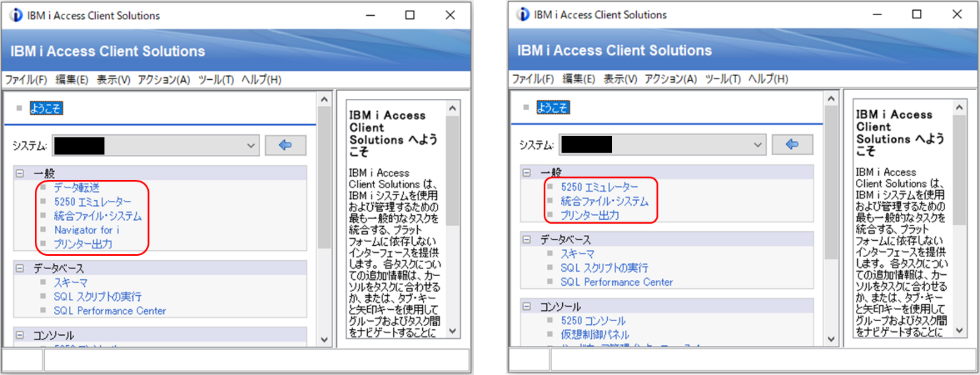The image size is (980, 375).
Task: Launch SQL スクリプトの実行 in the right window
Action: point(605,268)
